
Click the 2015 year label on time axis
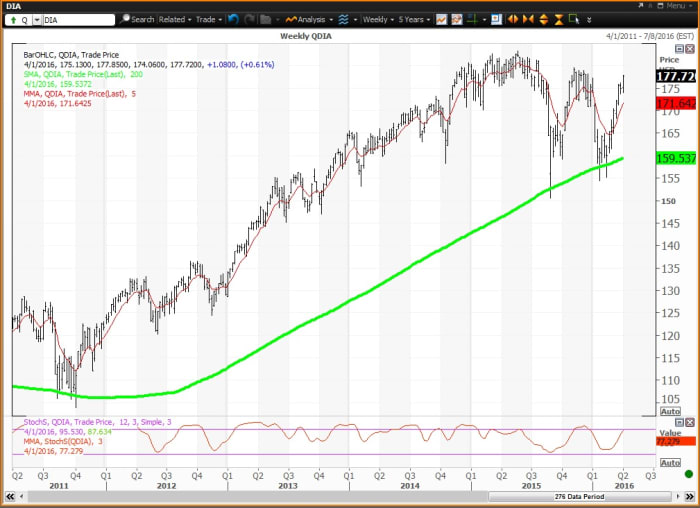tap(531, 486)
